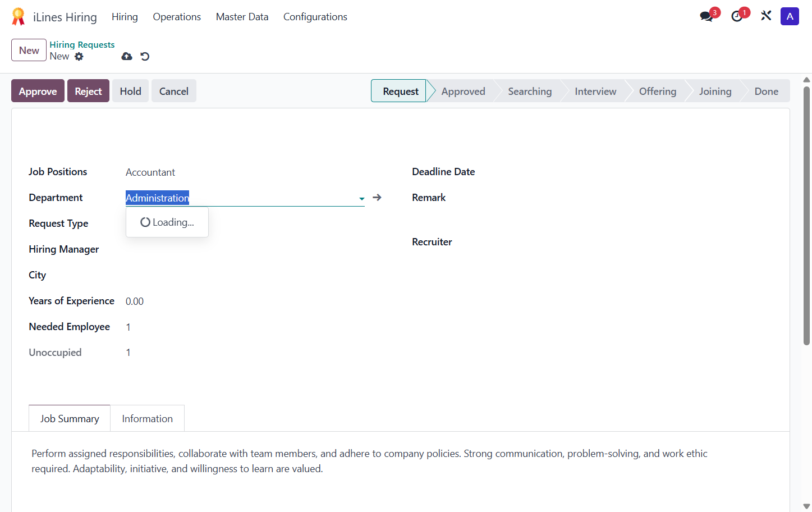Click the gear actions icon beside New

79,56
